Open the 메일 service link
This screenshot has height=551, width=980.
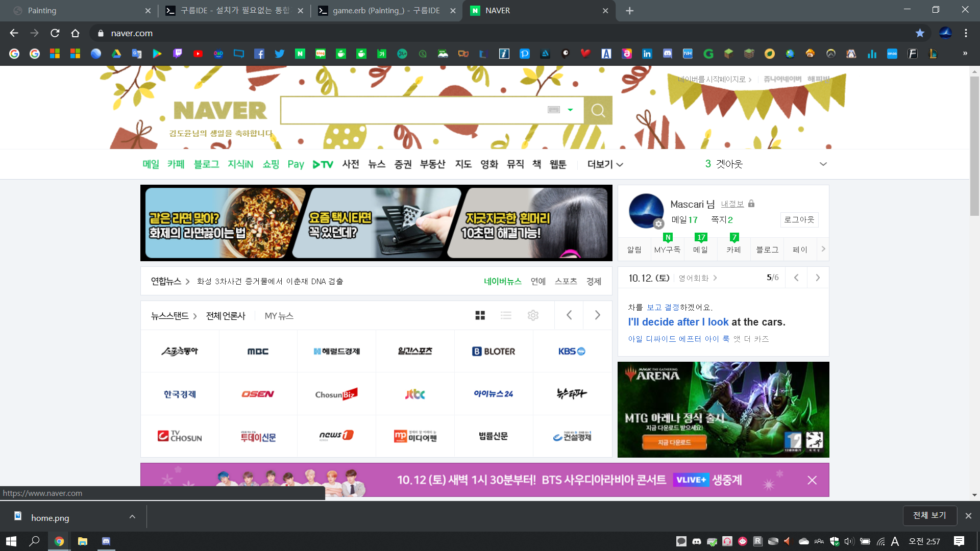[x=151, y=164]
